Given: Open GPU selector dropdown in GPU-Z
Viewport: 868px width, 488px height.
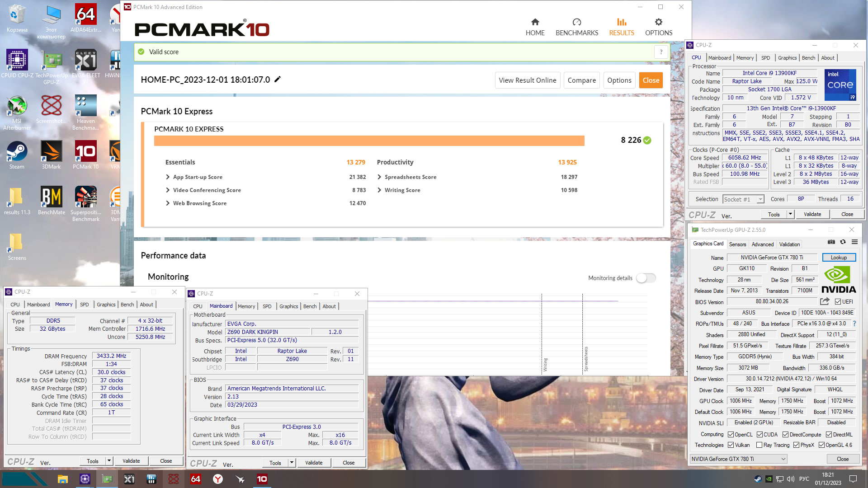Looking at the screenshot, I should [738, 459].
